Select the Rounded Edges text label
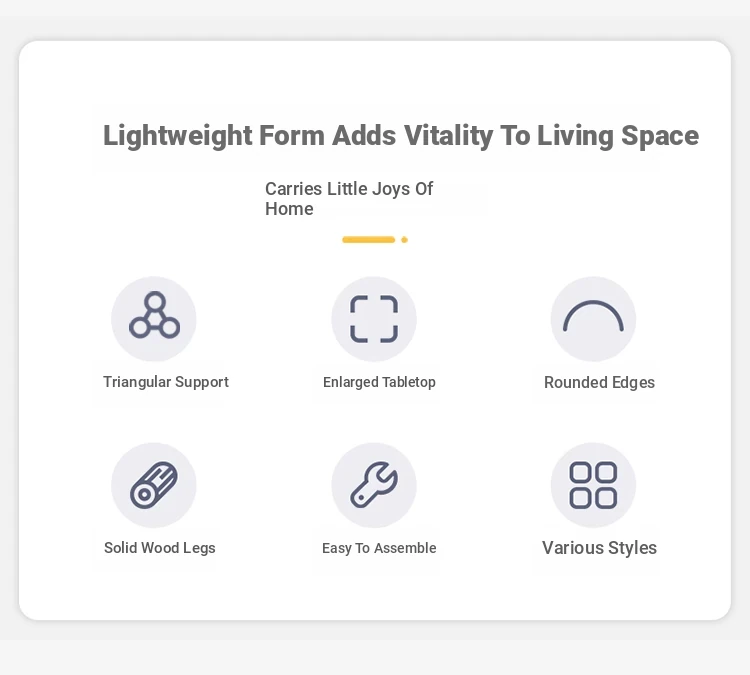Viewport: 750px width, 675px height. (599, 382)
